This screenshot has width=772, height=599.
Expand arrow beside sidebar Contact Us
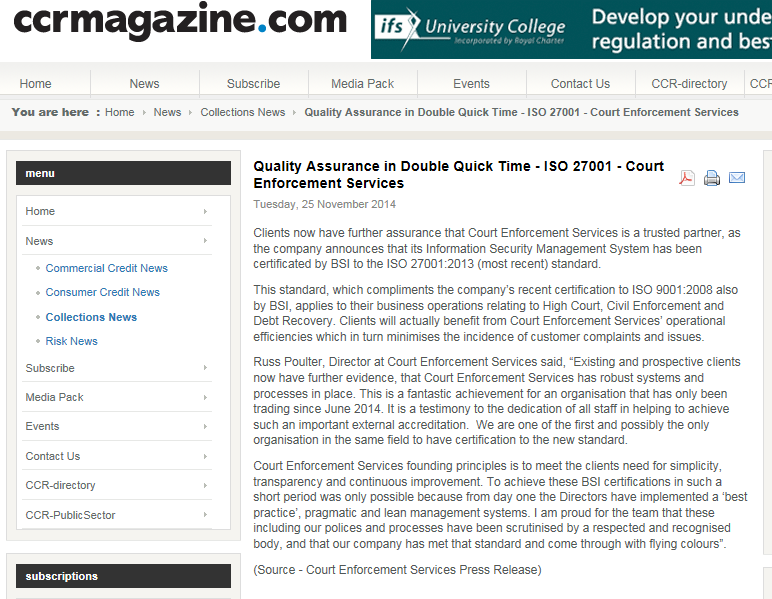[x=205, y=456]
